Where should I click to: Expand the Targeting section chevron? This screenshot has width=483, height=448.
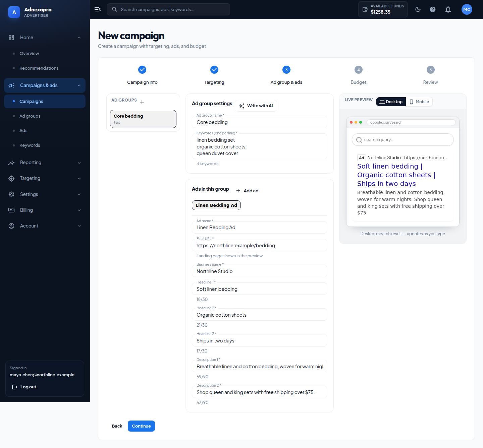point(79,178)
